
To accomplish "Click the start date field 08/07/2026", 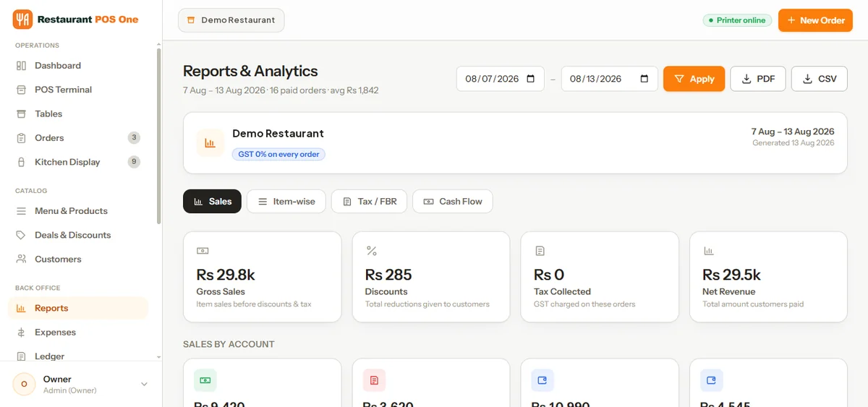I will [x=500, y=79].
